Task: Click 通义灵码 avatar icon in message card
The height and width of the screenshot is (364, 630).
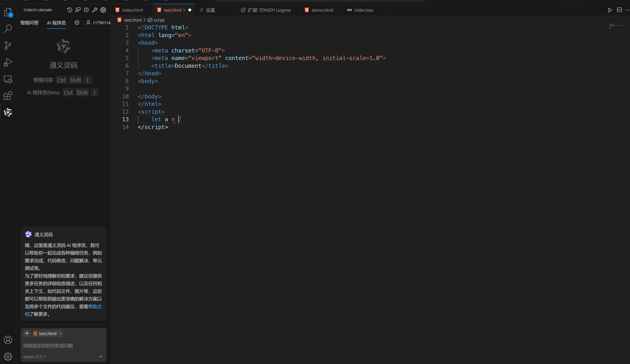Action: [x=28, y=234]
